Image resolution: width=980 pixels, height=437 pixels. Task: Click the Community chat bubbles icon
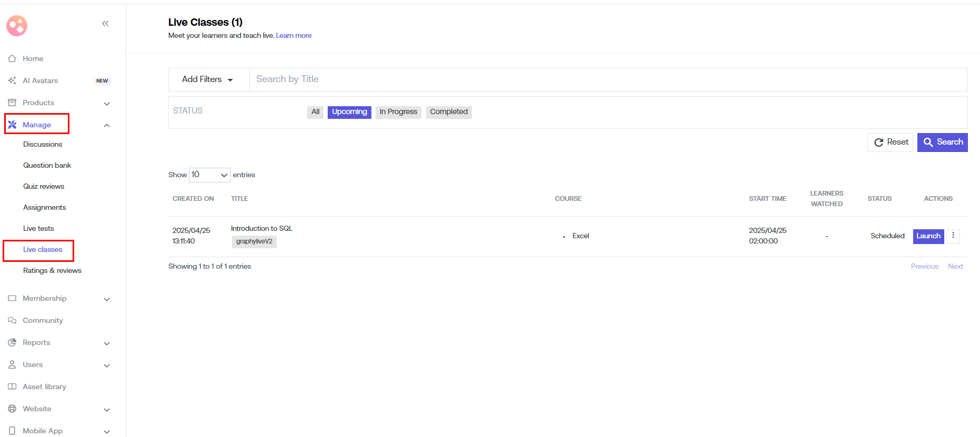coord(12,320)
